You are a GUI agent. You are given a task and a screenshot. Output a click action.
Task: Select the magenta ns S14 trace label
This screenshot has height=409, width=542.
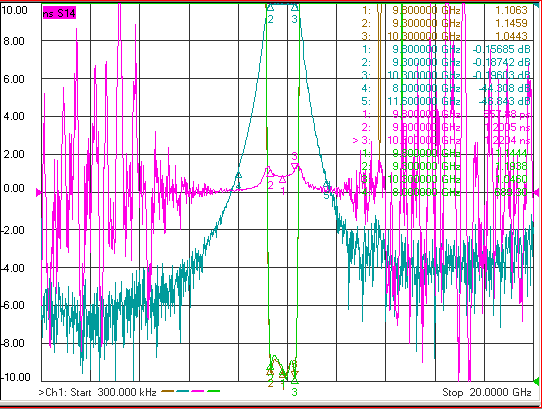point(59,13)
